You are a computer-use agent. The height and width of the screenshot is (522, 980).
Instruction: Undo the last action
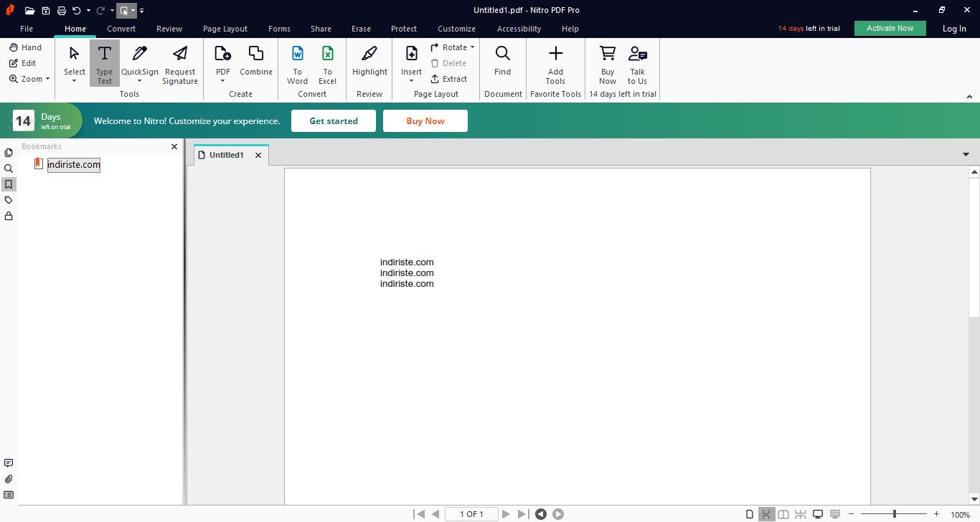pos(77,10)
